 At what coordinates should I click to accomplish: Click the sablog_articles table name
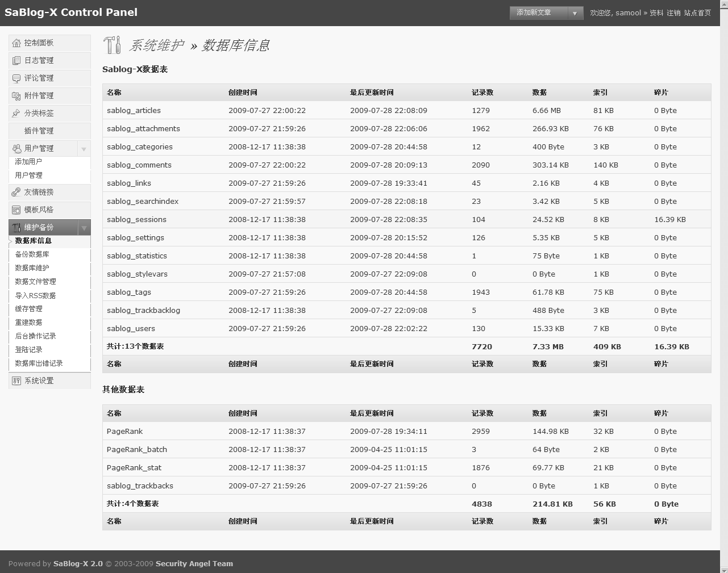point(134,111)
